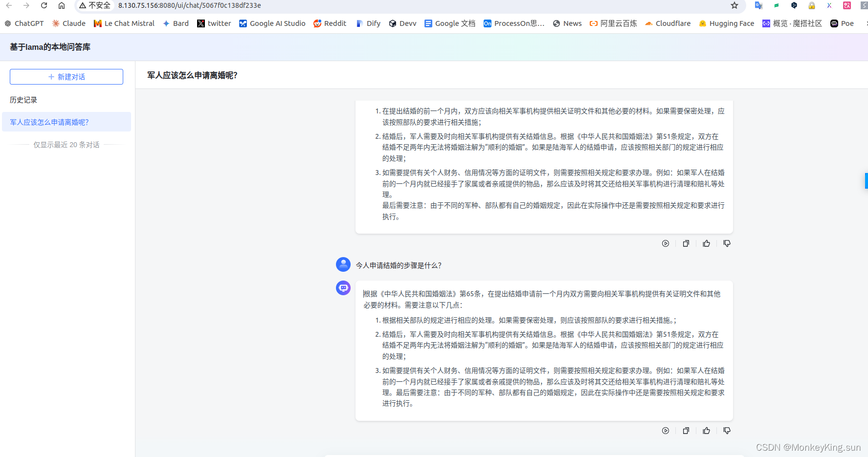Click the blue tab at right window edge
Screen dimensions: 868x457
point(866,181)
